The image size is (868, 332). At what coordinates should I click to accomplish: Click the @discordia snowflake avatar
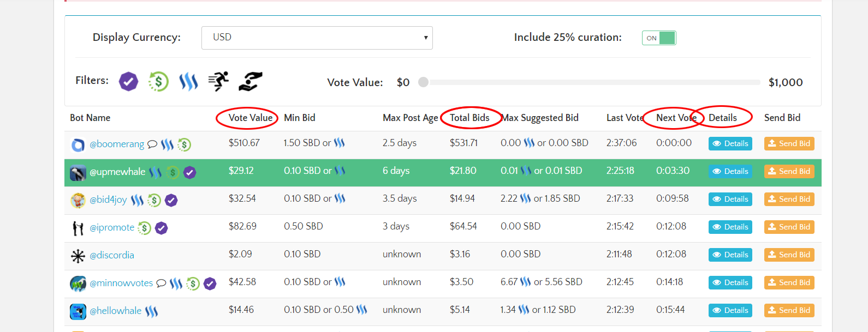coord(78,256)
